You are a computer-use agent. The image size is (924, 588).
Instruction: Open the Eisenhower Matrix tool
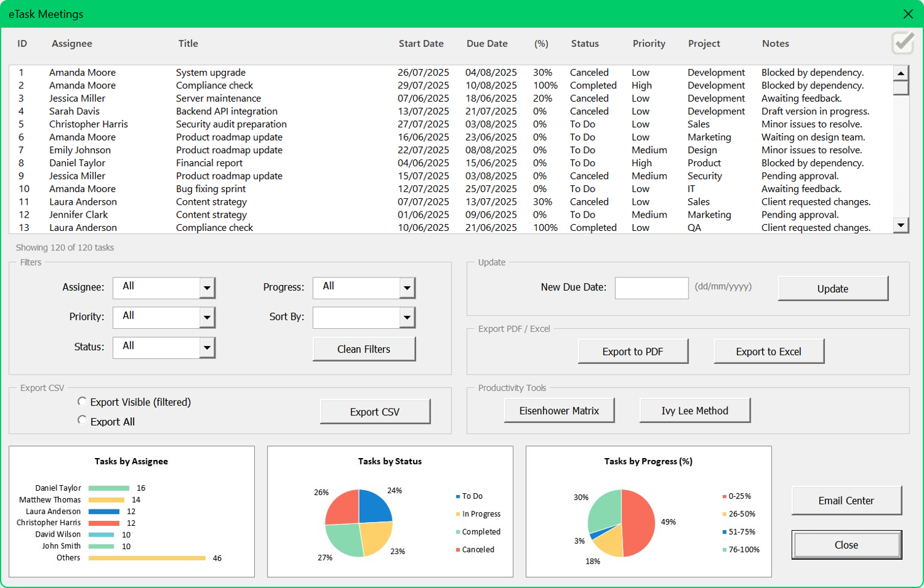pos(559,410)
